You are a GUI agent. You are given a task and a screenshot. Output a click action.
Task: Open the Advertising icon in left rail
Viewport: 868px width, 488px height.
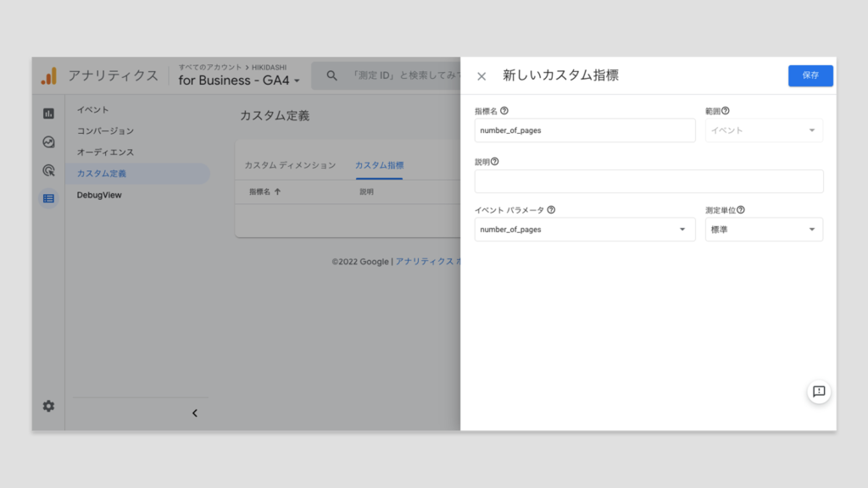pyautogui.click(x=48, y=170)
